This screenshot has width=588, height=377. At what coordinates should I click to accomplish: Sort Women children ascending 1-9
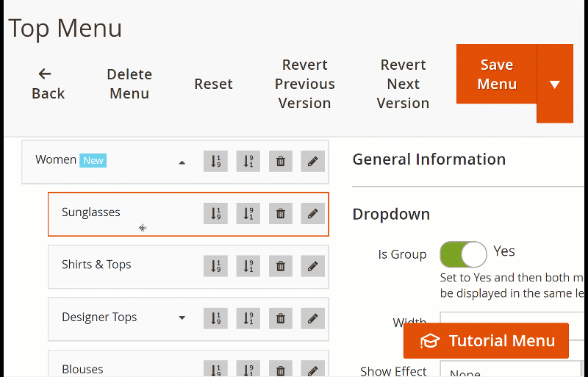(x=215, y=162)
